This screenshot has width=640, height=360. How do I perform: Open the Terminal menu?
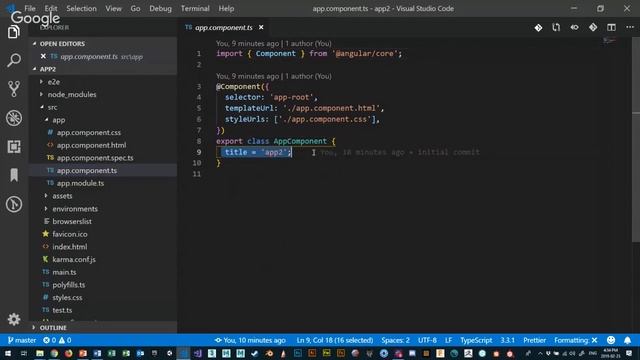195,8
